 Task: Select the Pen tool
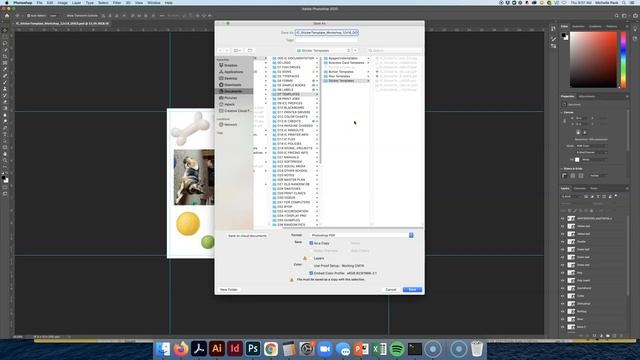pyautogui.click(x=5, y=128)
